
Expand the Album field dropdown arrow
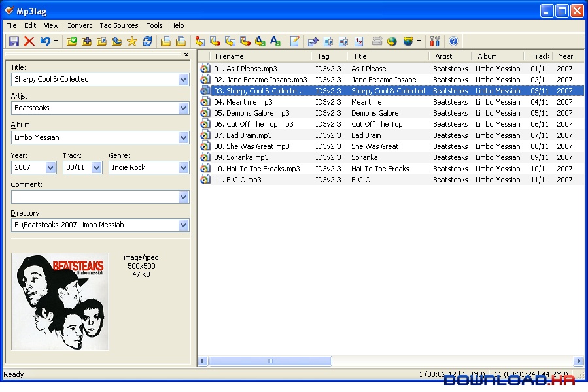point(183,138)
